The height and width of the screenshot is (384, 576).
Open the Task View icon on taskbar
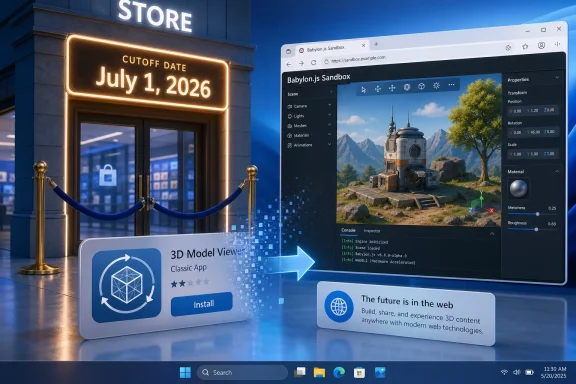point(300,372)
